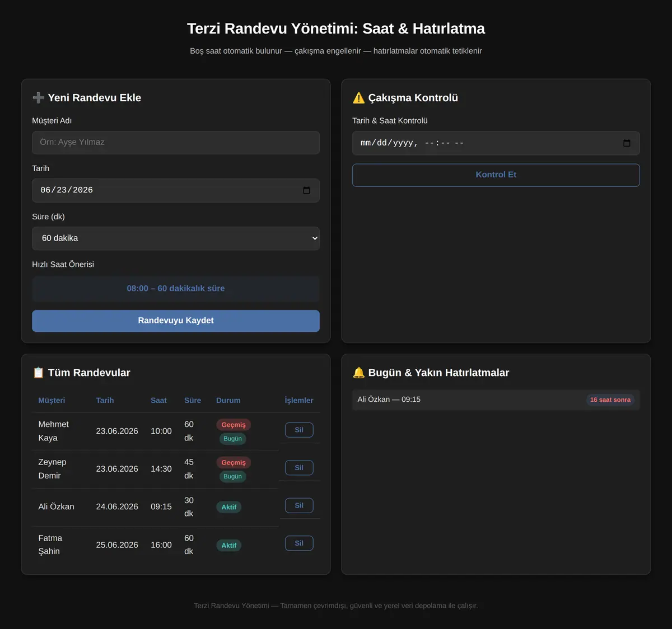Screen dimensions: 672x629
Task: Click the date 24.06.2026 in the table
Action: coord(117,507)
